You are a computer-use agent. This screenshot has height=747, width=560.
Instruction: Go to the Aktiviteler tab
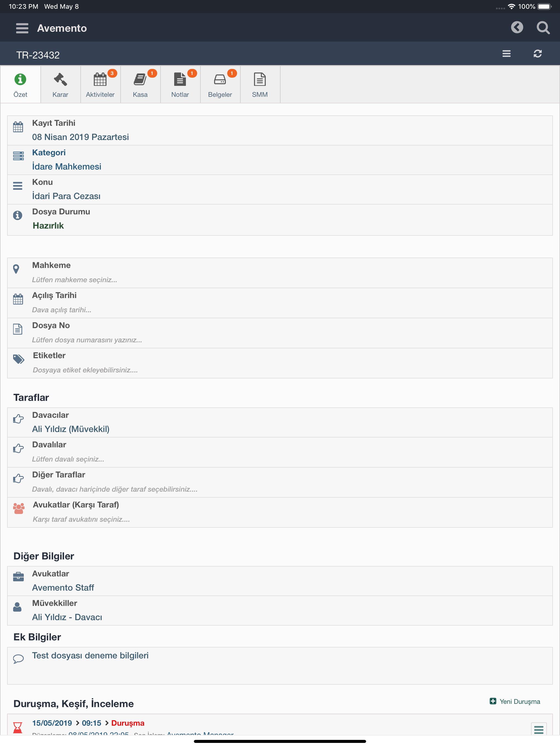coord(100,84)
